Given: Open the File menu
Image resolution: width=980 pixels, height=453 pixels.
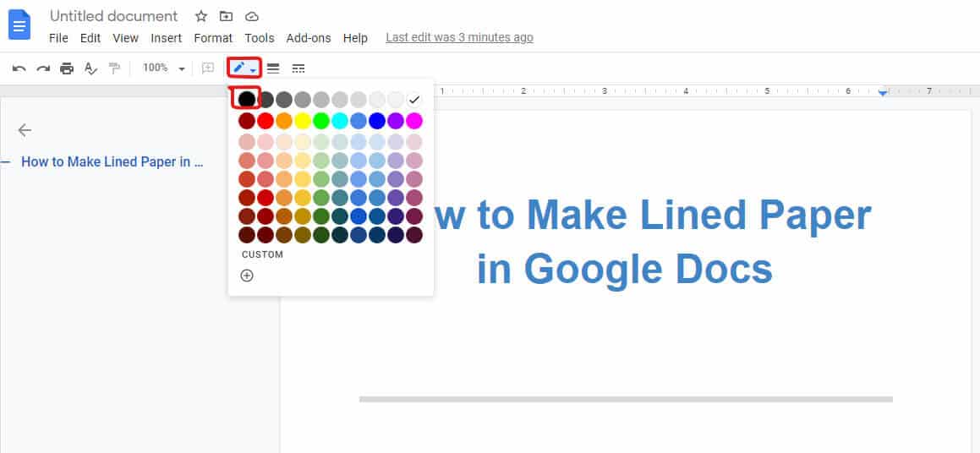Looking at the screenshot, I should pos(58,38).
